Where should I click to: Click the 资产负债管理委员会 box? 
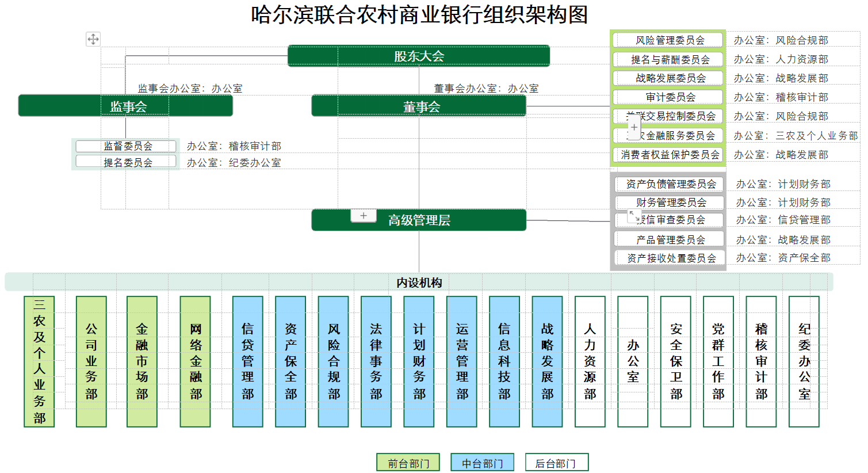[x=670, y=184]
